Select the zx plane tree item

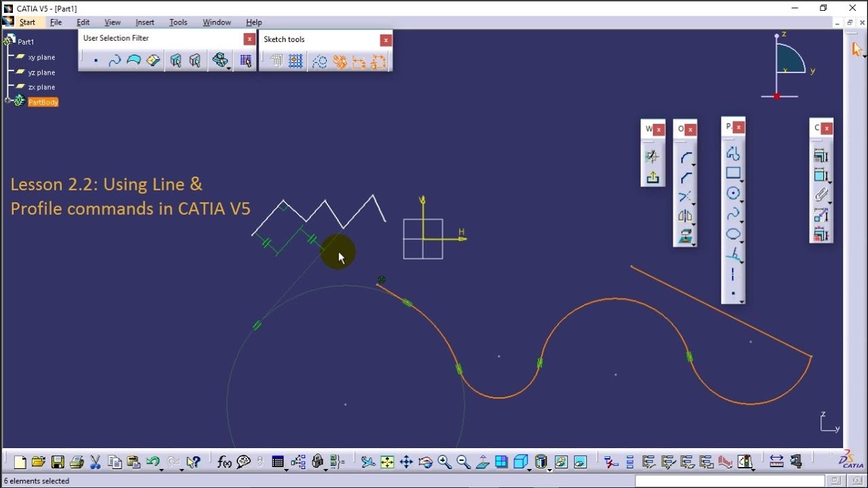41,87
